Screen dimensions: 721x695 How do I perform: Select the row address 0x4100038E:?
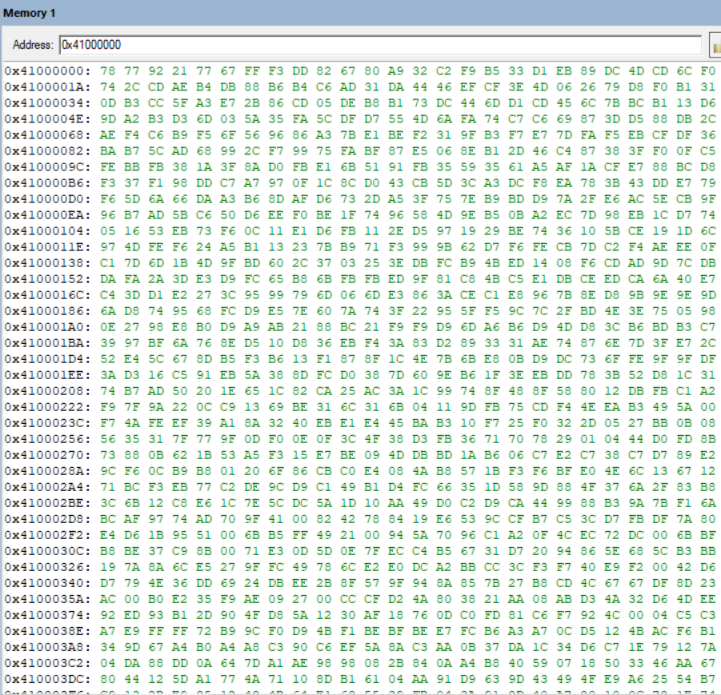(x=48, y=631)
